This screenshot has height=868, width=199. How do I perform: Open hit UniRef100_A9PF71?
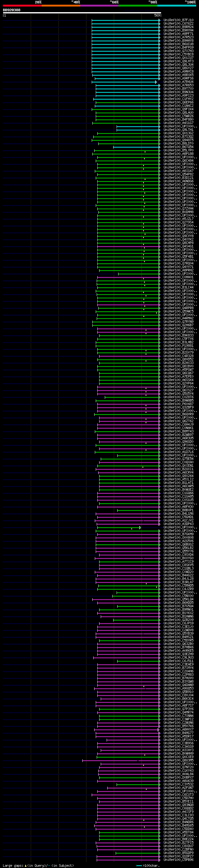[x=178, y=34]
